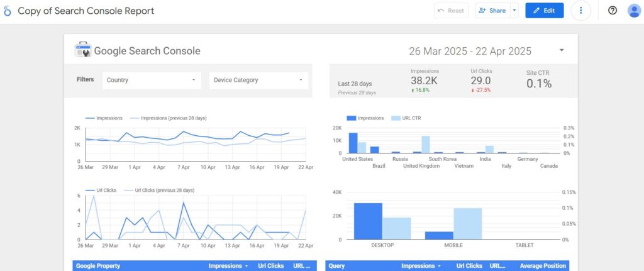
Task: Click the DESKTOP light-blue CTR bar
Action: 397,229
